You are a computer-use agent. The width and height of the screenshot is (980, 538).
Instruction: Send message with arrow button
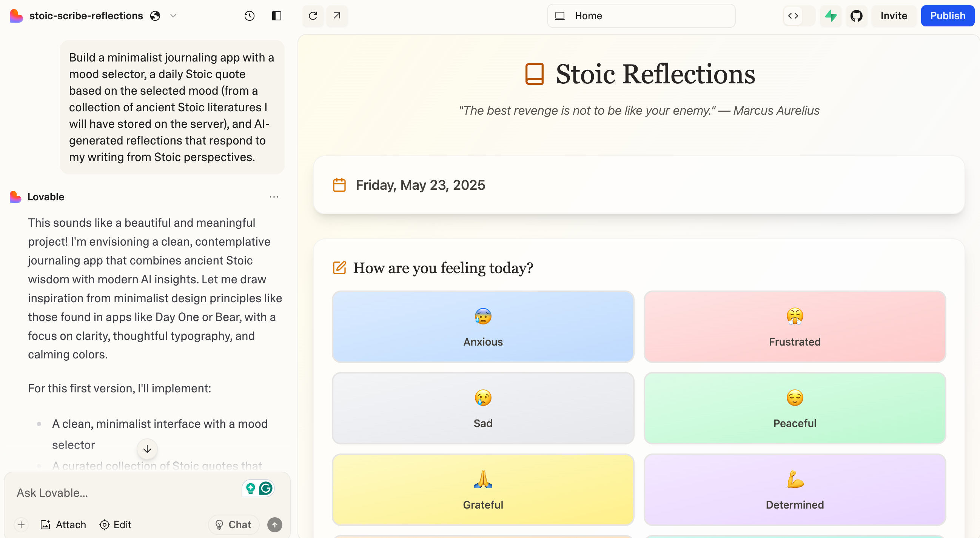tap(275, 525)
